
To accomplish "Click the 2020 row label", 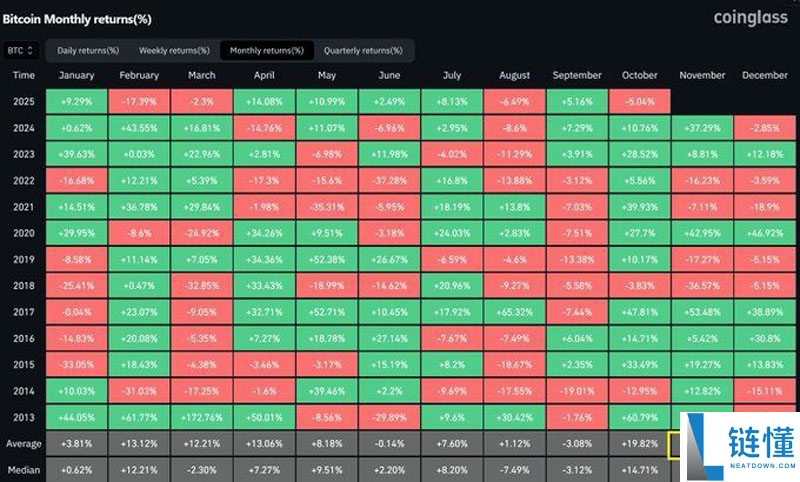I will point(23,233).
